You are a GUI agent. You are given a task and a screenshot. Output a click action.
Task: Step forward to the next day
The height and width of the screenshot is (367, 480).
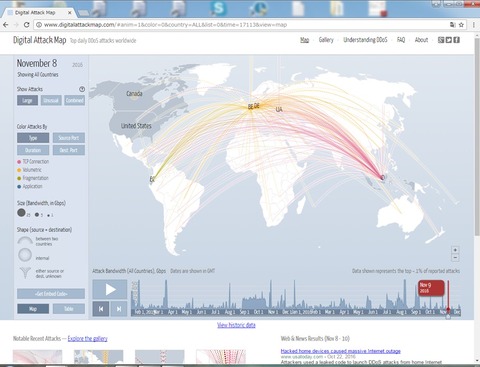coord(119,309)
